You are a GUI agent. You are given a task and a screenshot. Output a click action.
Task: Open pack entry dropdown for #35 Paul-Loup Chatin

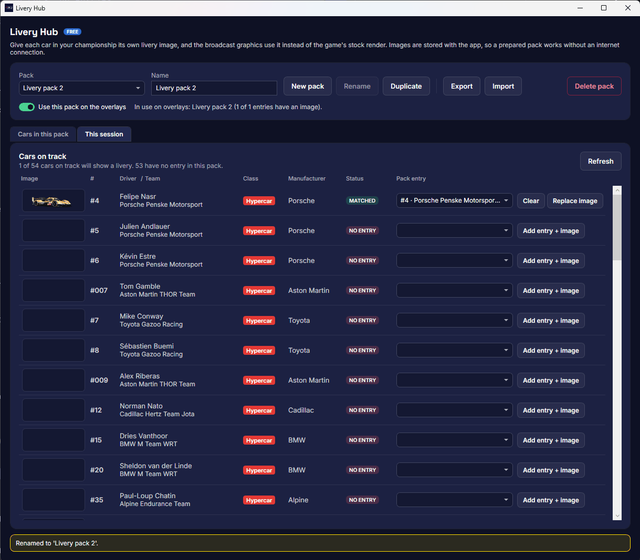point(454,500)
